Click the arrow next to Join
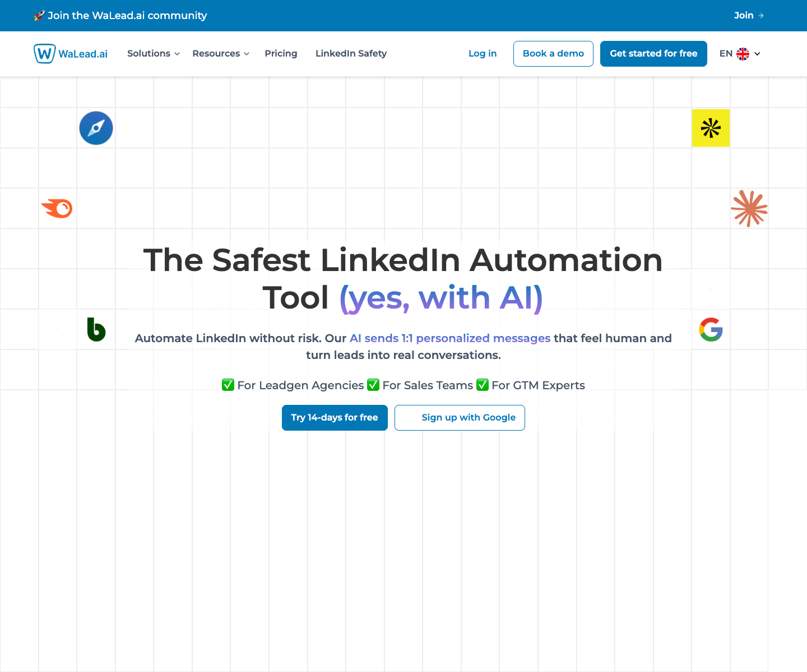Screen dimensions: 807x672 (x=761, y=16)
